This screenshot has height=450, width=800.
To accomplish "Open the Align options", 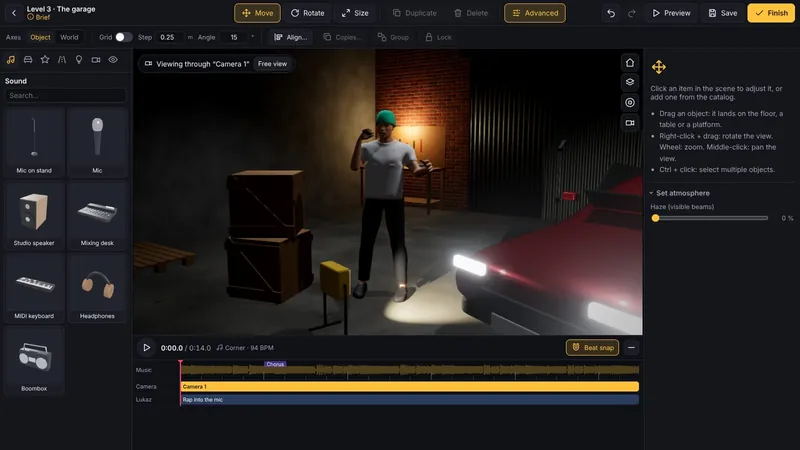I will click(290, 37).
